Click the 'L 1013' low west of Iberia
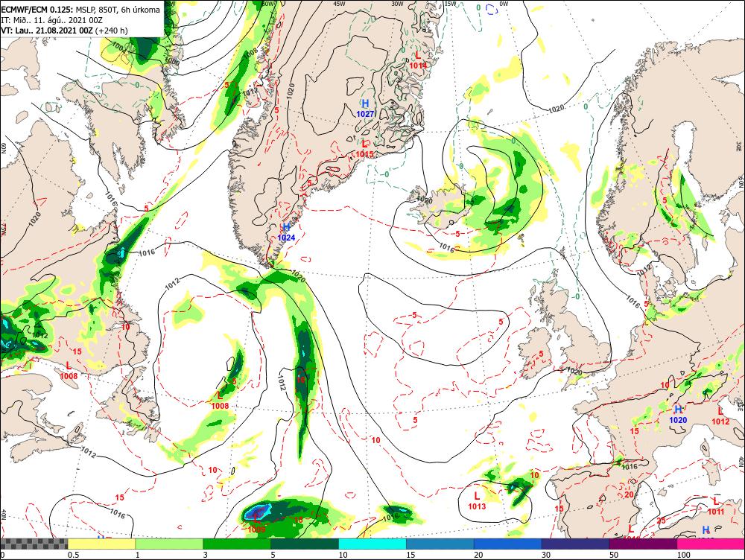This screenshot has width=745, height=560. pos(477,501)
